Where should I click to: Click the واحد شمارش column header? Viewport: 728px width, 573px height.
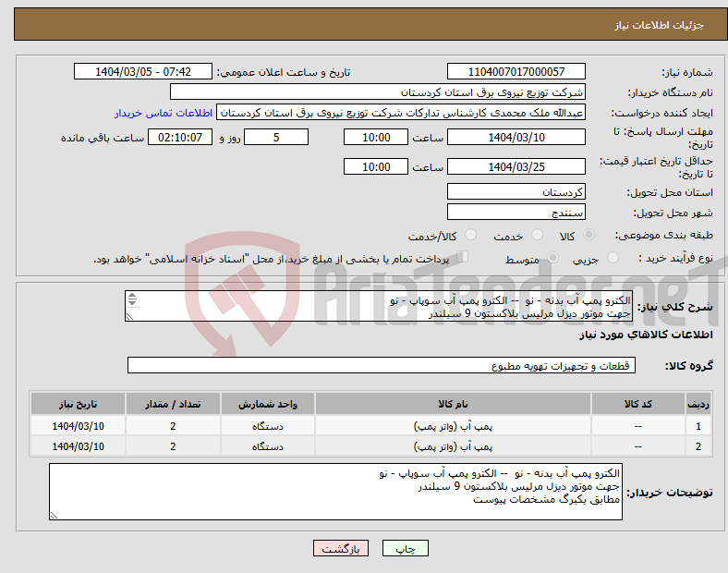(x=268, y=404)
